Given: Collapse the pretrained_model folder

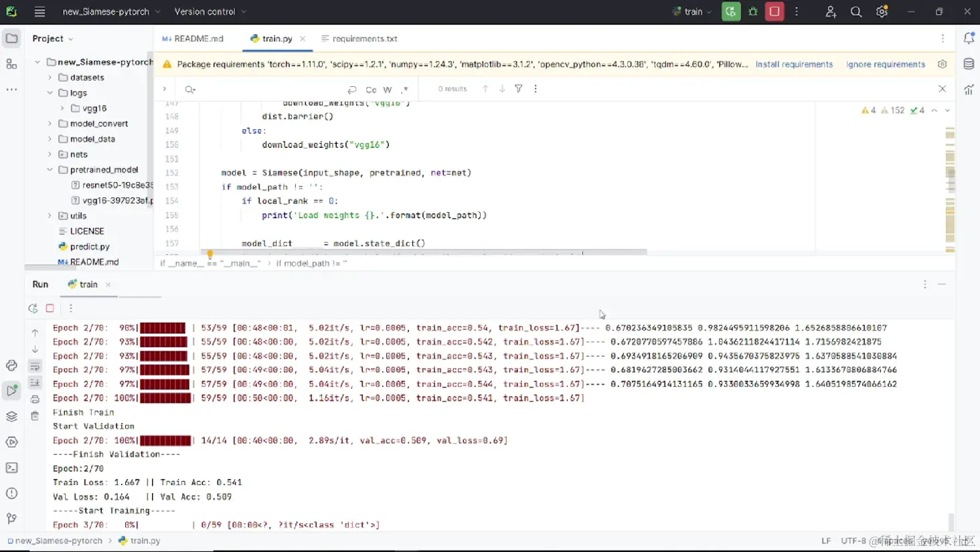Looking at the screenshot, I should point(50,170).
